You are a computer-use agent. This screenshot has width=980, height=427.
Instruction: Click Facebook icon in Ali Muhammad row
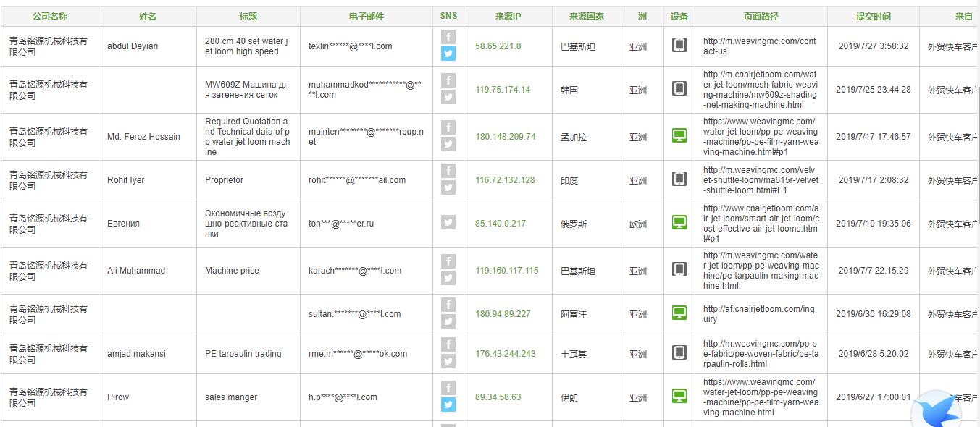coord(448,261)
